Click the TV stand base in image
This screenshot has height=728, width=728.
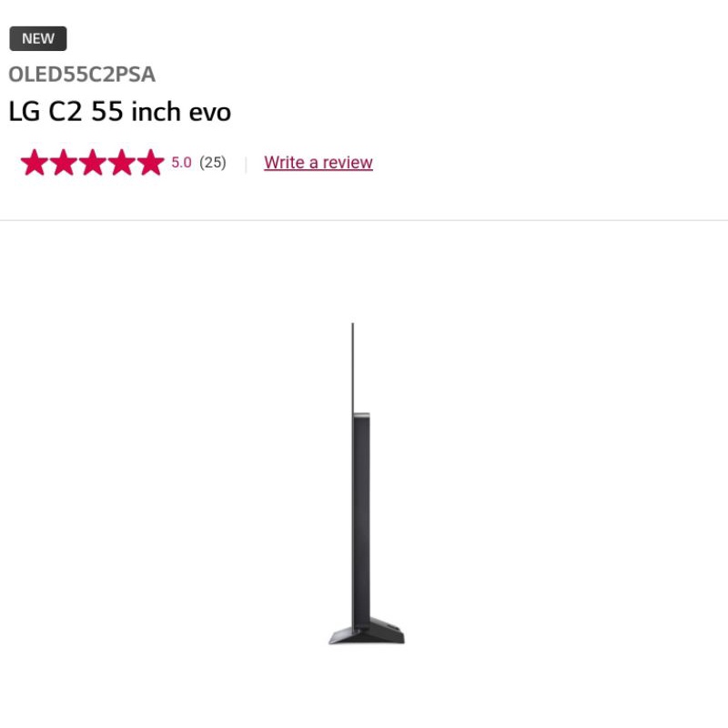point(367,632)
